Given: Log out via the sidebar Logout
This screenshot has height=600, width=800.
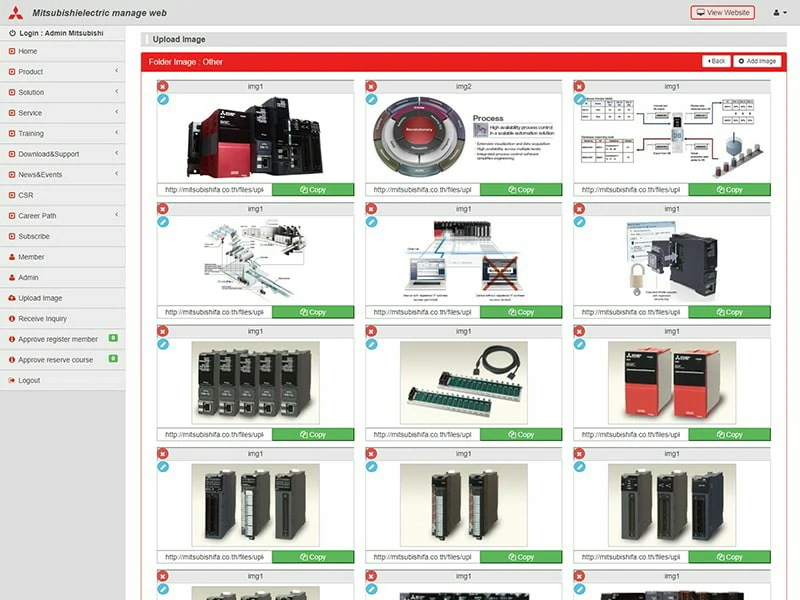Looking at the screenshot, I should click(63, 381).
